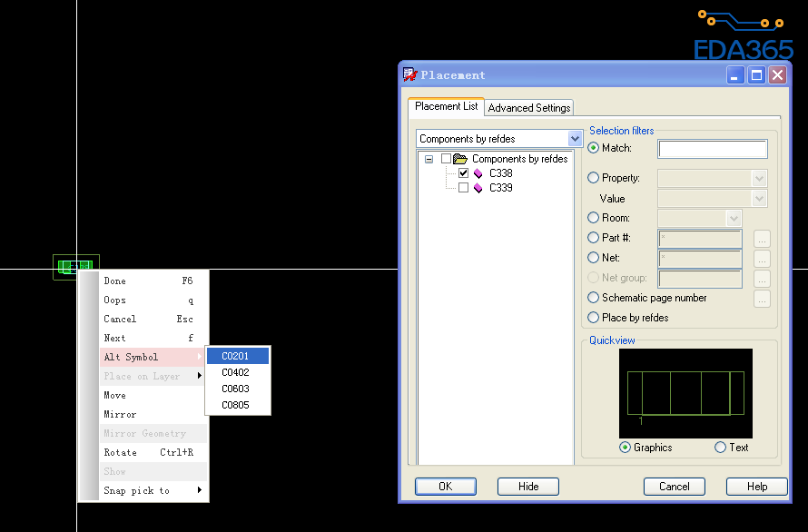Viewport: 808px width, 532px height.
Task: Click browse button next to Schematic page number
Action: click(x=762, y=299)
